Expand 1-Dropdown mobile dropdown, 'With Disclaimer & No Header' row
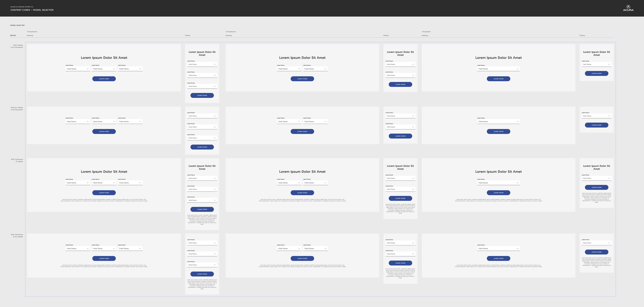The width and height of the screenshot is (644, 307). (x=597, y=243)
